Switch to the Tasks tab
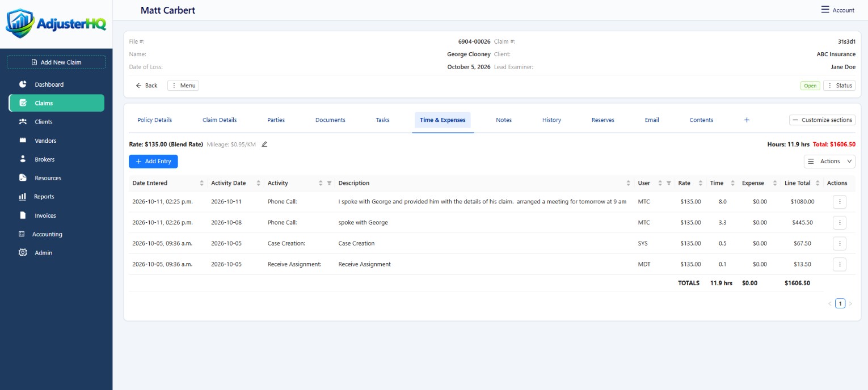Screen dimensions: 868x390 pyautogui.click(x=382, y=120)
